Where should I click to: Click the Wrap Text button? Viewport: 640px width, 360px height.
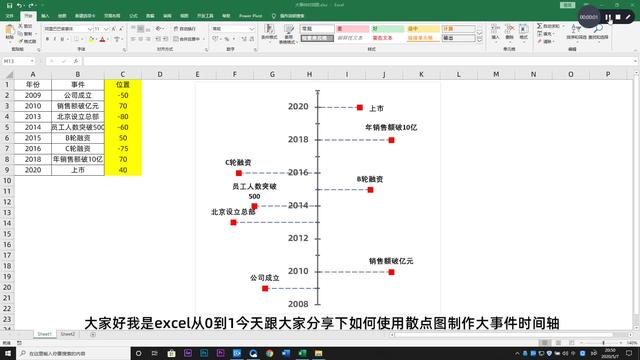point(184,29)
